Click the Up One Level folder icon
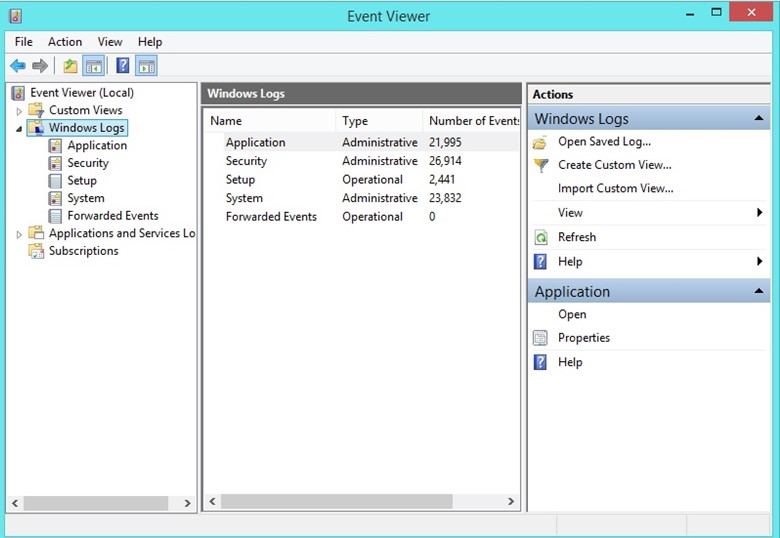This screenshot has width=780, height=538. click(x=70, y=66)
